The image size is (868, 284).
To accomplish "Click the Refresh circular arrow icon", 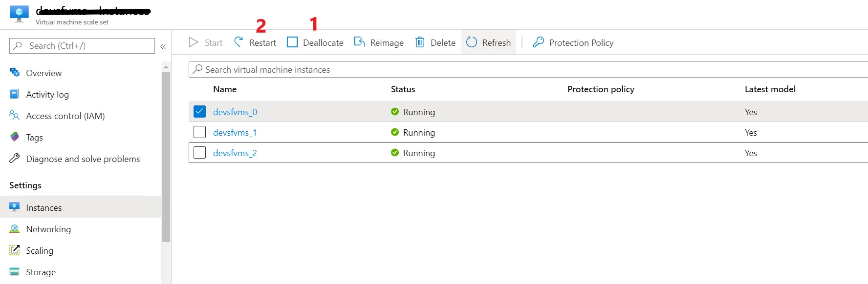I will point(472,42).
